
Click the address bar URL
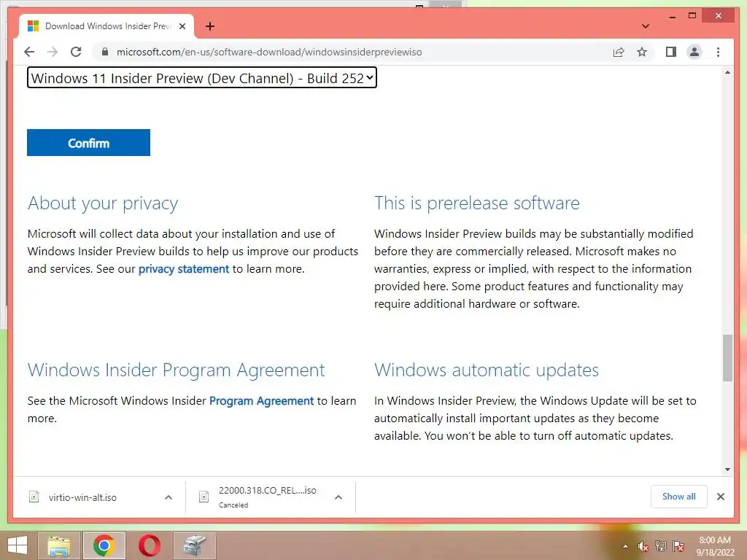pyautogui.click(x=269, y=52)
